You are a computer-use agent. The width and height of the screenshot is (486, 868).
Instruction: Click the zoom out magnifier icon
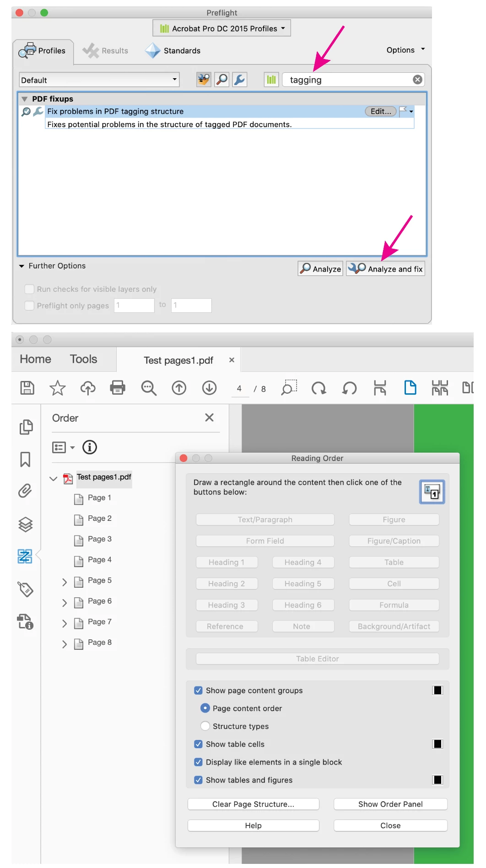(149, 388)
